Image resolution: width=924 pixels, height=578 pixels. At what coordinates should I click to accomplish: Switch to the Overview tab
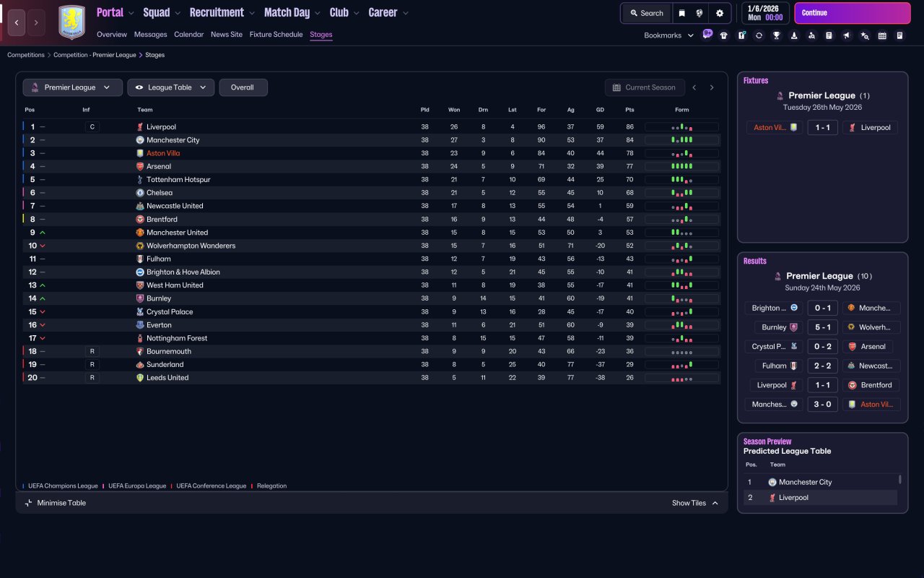[x=112, y=35]
